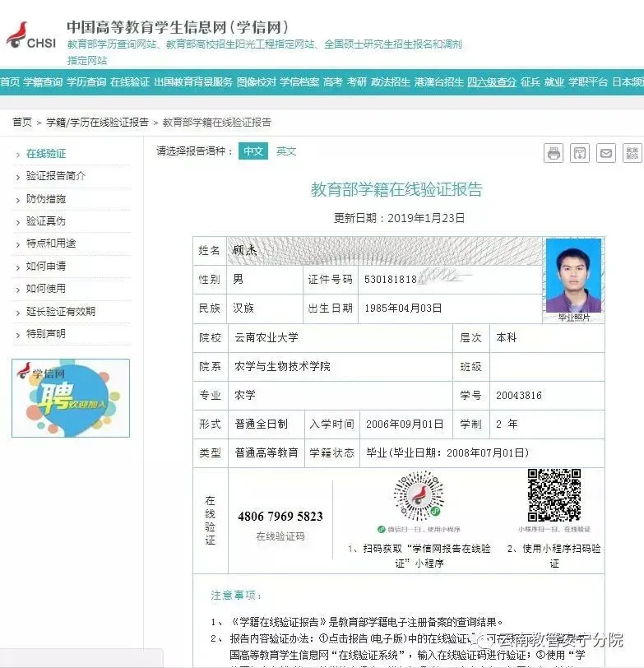Open 学职平台 menu item

tap(588, 81)
